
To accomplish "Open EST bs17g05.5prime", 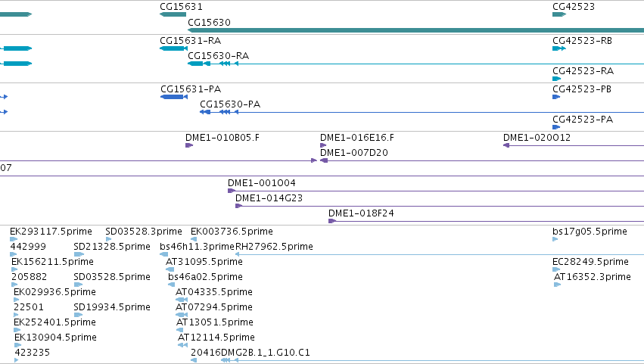I will pyautogui.click(x=590, y=232).
